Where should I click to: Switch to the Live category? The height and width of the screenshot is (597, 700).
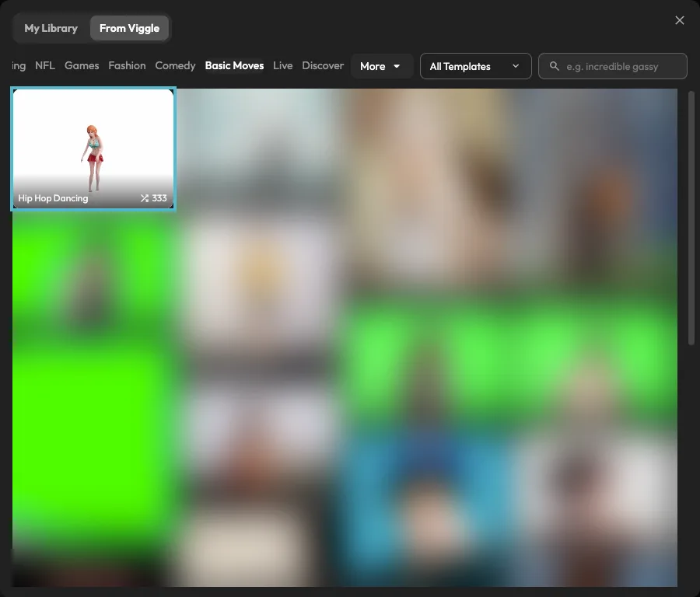(282, 65)
